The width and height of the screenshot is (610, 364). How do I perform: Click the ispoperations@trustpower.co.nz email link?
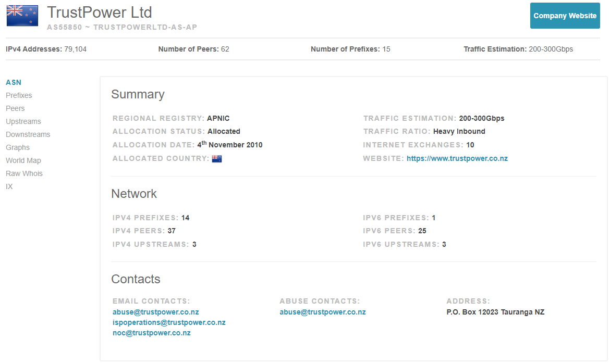[169, 322]
